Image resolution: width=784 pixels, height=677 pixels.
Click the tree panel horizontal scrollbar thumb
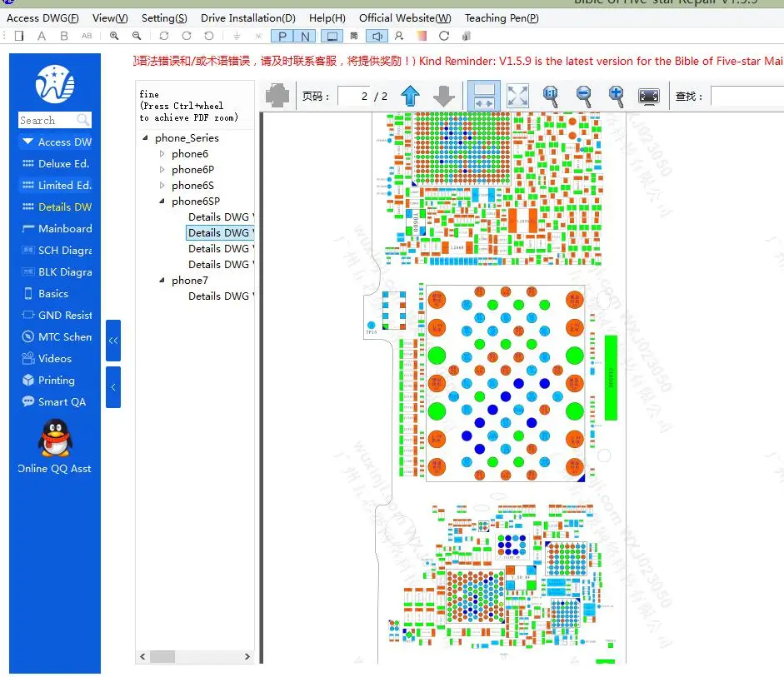click(x=162, y=656)
